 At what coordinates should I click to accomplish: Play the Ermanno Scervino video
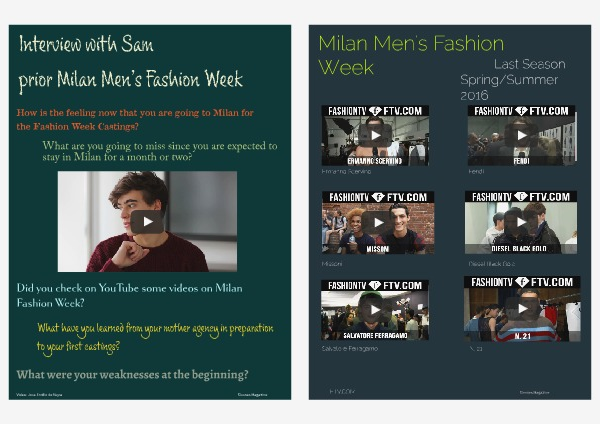pyautogui.click(x=375, y=136)
